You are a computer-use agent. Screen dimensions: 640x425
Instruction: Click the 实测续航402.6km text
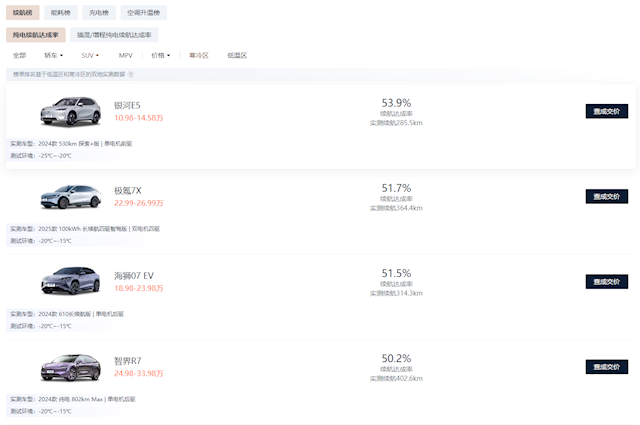click(x=396, y=378)
